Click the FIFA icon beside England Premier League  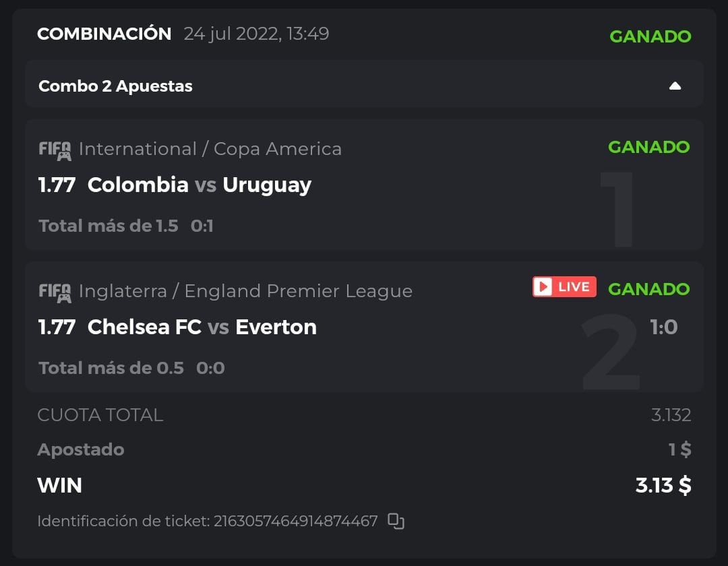tap(55, 292)
